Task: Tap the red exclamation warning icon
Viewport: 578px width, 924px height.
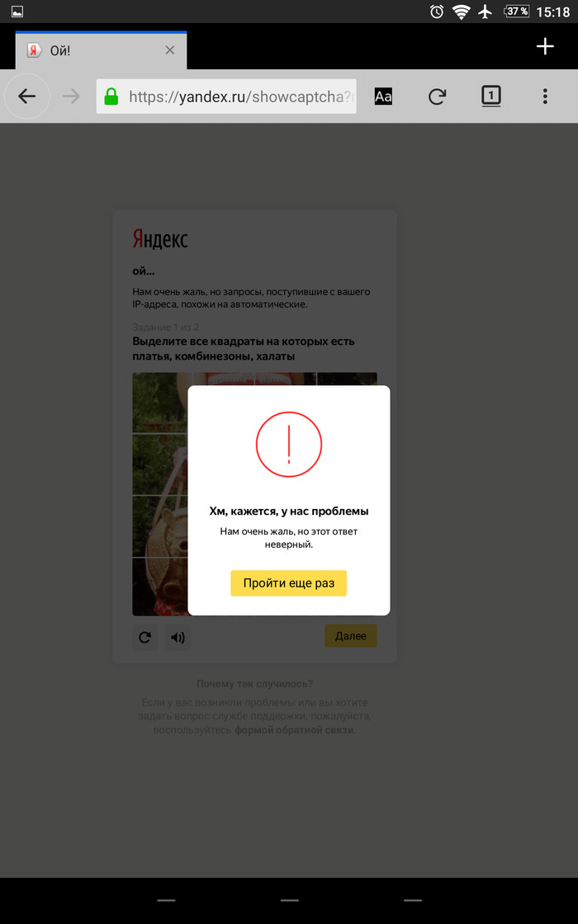Action: click(x=288, y=445)
